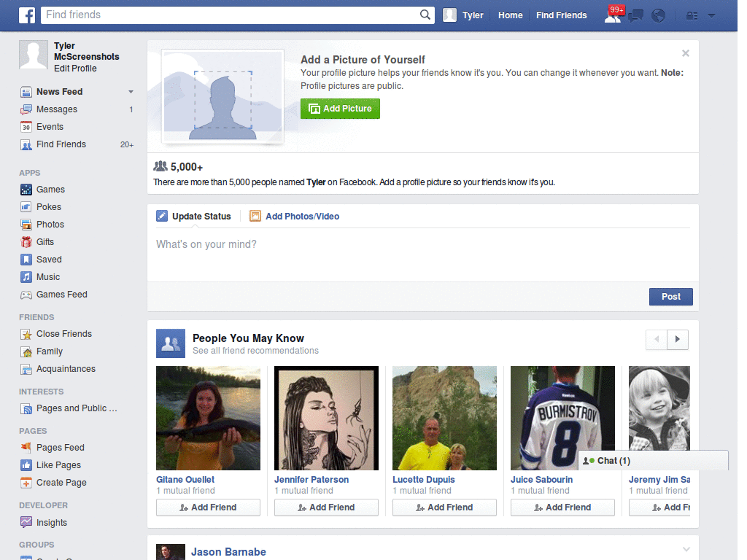
Task: Click Edit Profile link
Action: (75, 69)
